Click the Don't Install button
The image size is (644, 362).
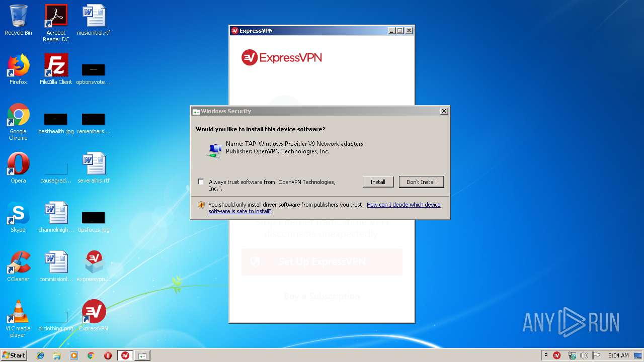tap(421, 182)
